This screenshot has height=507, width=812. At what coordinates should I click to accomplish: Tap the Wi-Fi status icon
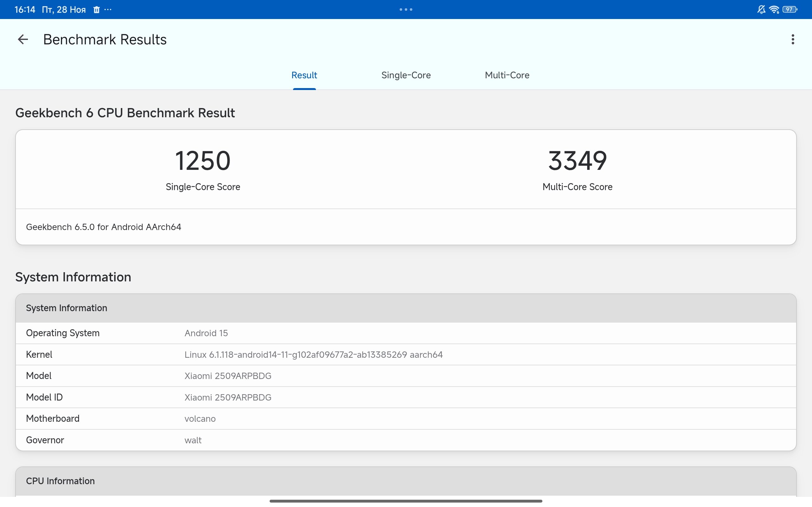[x=774, y=10]
